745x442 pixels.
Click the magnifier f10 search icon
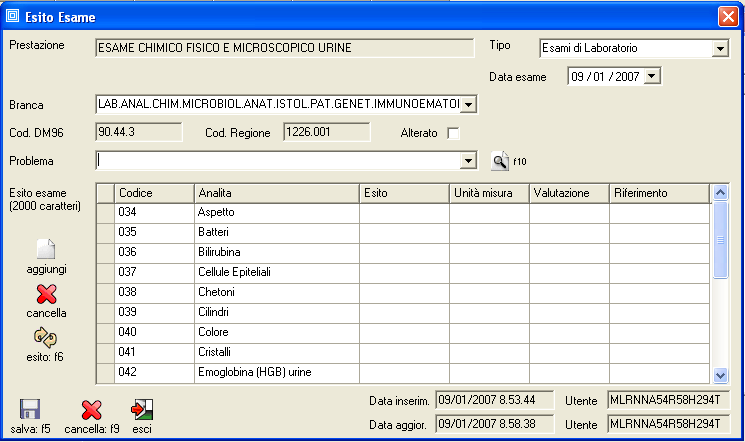[x=500, y=160]
